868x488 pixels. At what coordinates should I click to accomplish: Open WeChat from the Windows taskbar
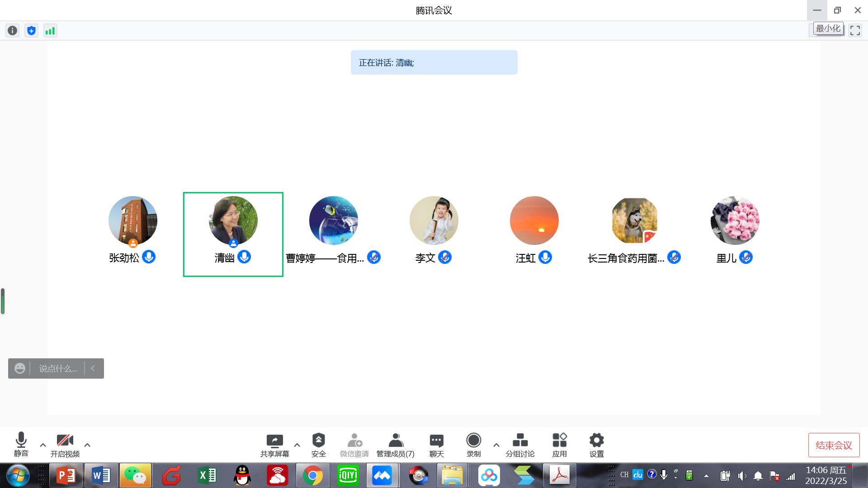pyautogui.click(x=135, y=475)
